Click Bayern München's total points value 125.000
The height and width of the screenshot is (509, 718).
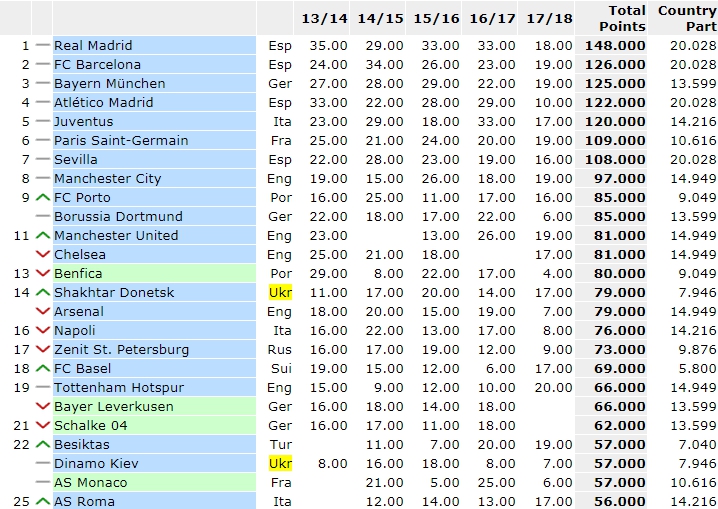coord(615,84)
